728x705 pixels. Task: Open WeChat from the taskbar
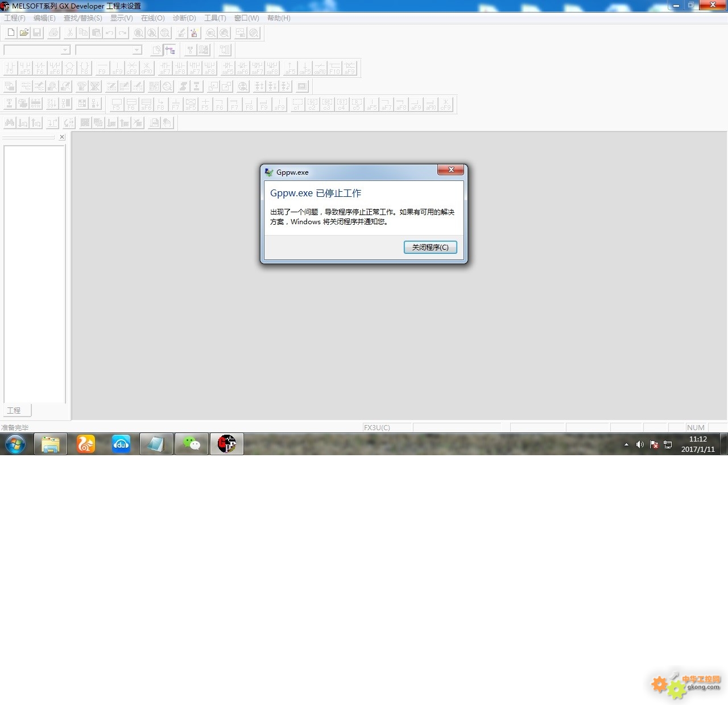(x=192, y=444)
